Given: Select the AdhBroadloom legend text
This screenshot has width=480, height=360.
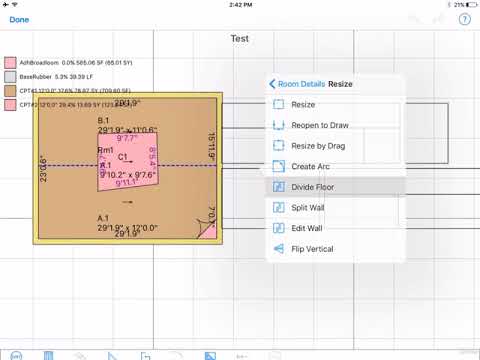Looking at the screenshot, I should 76,63.
